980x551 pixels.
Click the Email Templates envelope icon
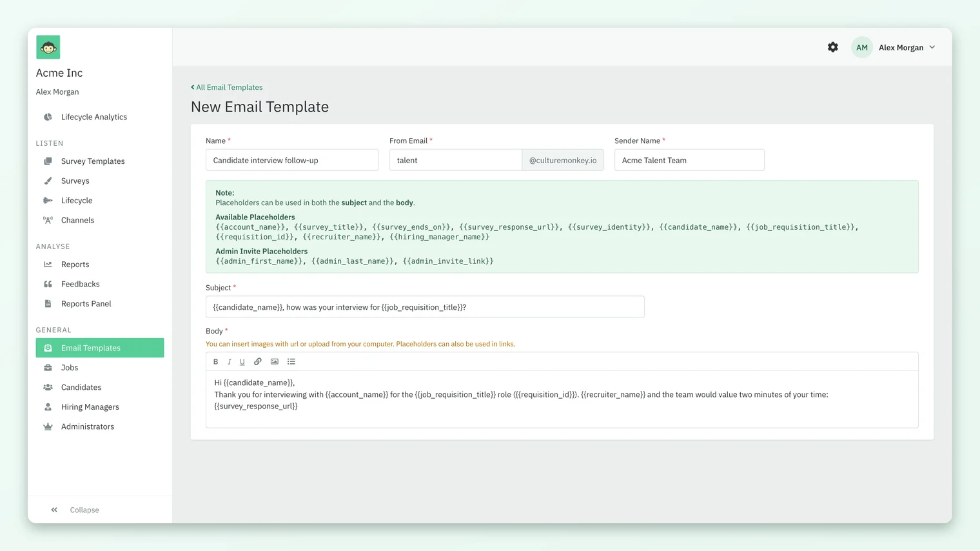pos(48,348)
